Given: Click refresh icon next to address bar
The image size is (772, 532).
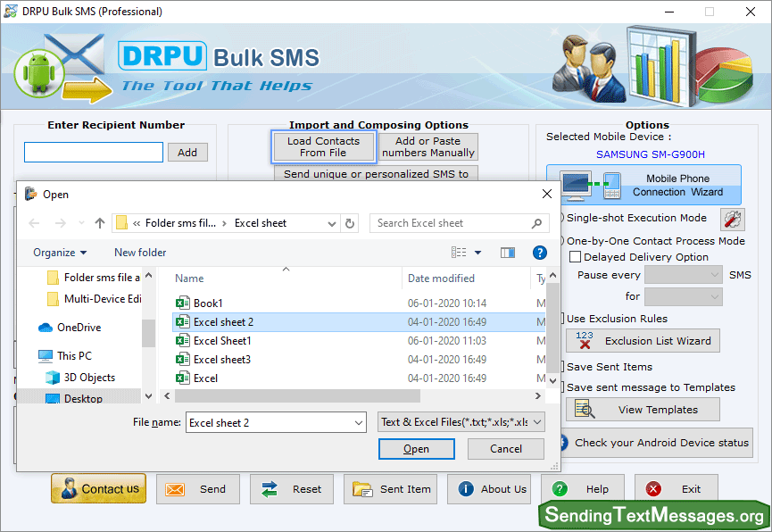Looking at the screenshot, I should click(x=350, y=224).
